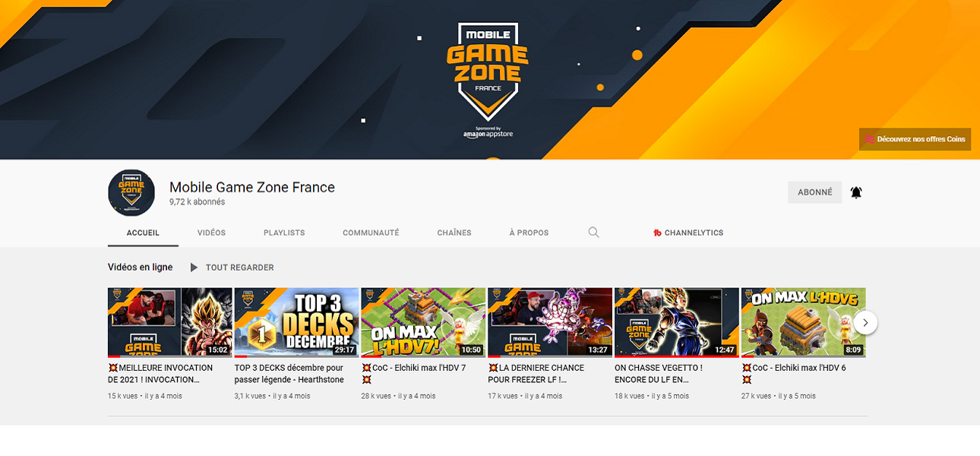Click the ON CHASSE VEGETTO video title
Screen dimensions: 980x456
coord(659,374)
